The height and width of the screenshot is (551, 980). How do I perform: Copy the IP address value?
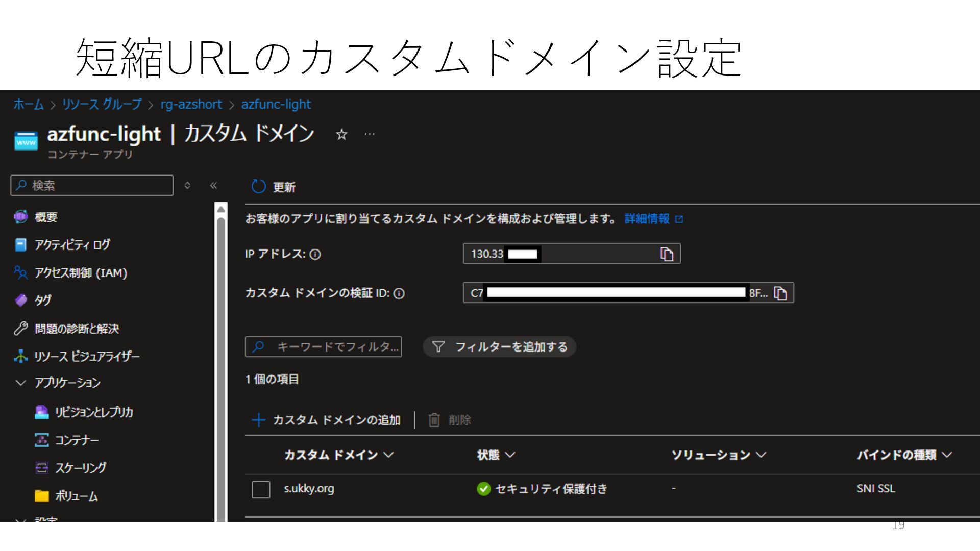667,254
